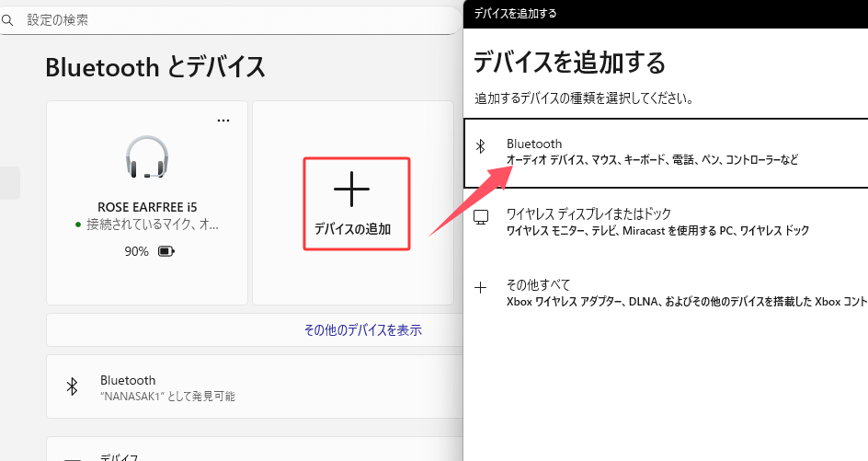Click the "NANASAK1" として発見可能 text
This screenshot has width=868, height=461.
[x=167, y=397]
